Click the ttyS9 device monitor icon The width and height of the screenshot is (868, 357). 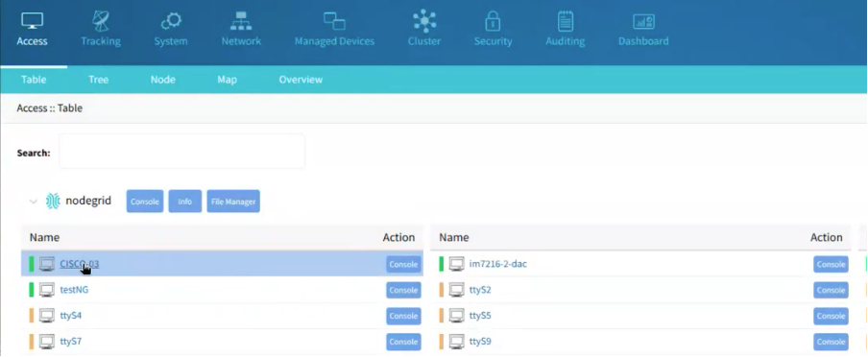click(x=457, y=342)
